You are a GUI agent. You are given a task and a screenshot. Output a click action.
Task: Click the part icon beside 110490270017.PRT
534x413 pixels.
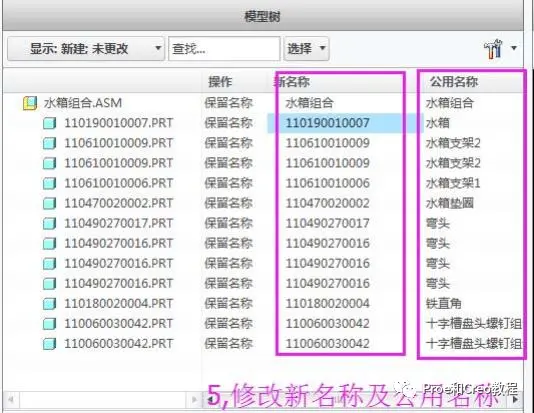pos(49,224)
